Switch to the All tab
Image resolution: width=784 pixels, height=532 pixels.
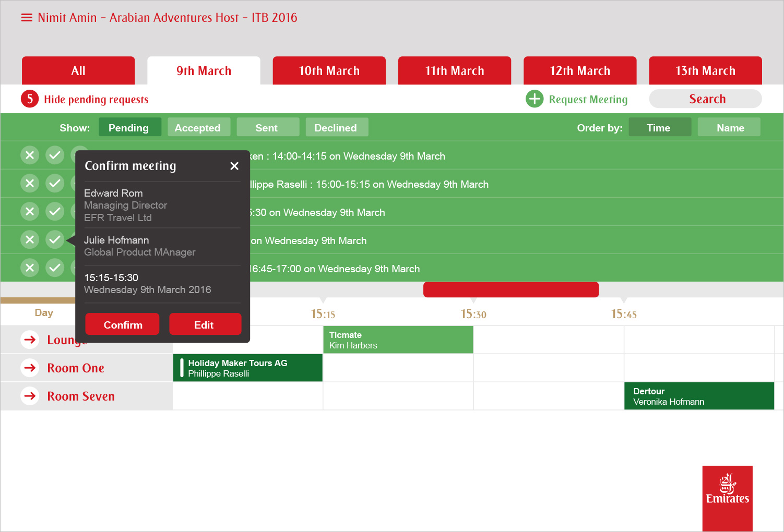[x=78, y=71]
